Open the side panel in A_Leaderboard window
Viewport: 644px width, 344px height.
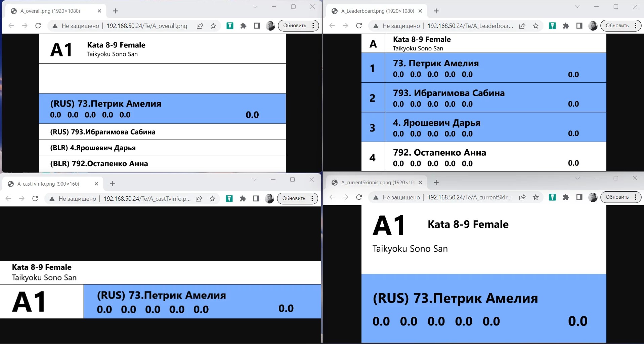pos(579,26)
